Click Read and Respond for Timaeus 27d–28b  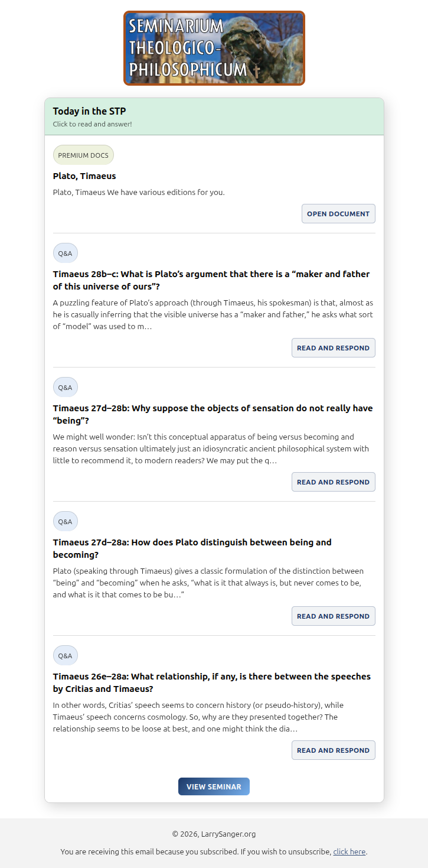[x=334, y=482]
